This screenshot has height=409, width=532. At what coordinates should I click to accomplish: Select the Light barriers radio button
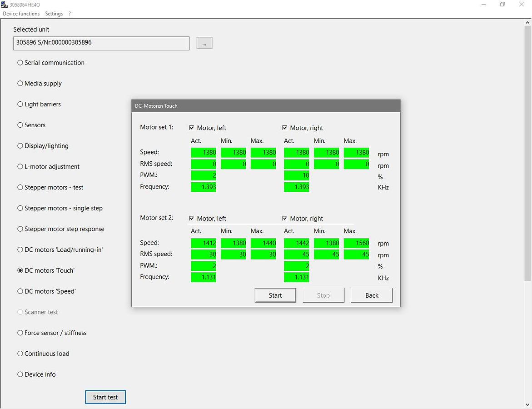pyautogui.click(x=20, y=105)
